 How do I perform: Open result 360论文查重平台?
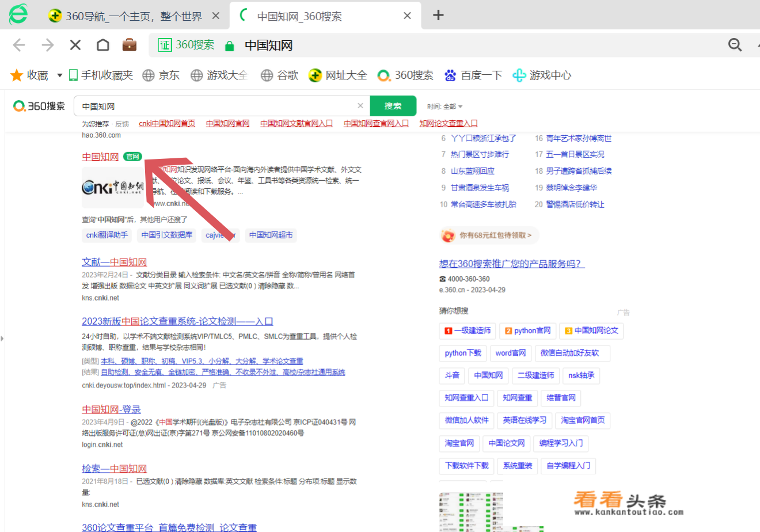169,527
